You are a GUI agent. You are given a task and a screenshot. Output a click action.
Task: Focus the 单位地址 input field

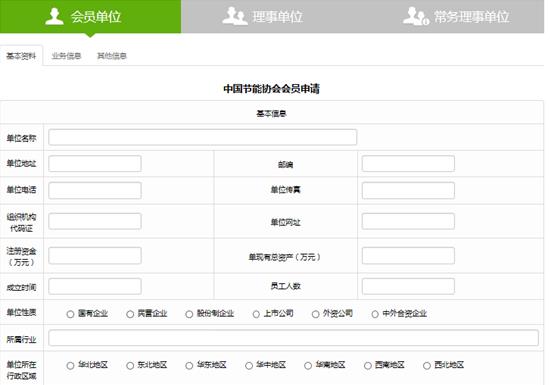pos(95,164)
